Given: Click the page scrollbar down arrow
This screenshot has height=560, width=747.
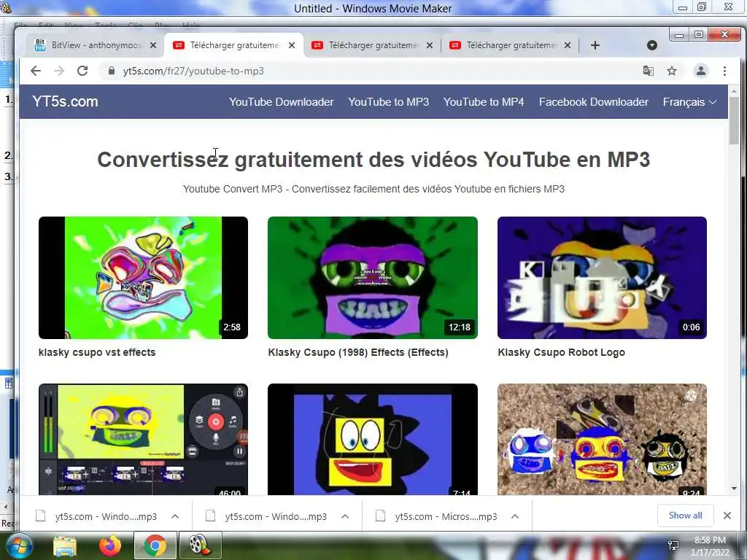Looking at the screenshot, I should tap(734, 489).
